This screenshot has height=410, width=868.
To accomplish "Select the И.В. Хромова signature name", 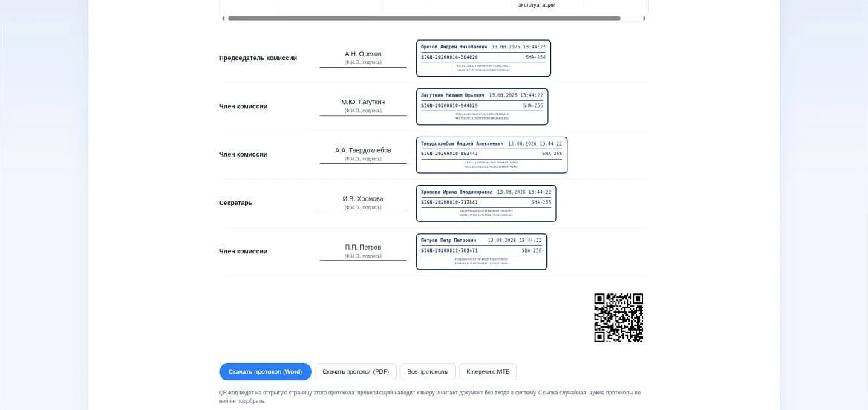I will pos(363,198).
